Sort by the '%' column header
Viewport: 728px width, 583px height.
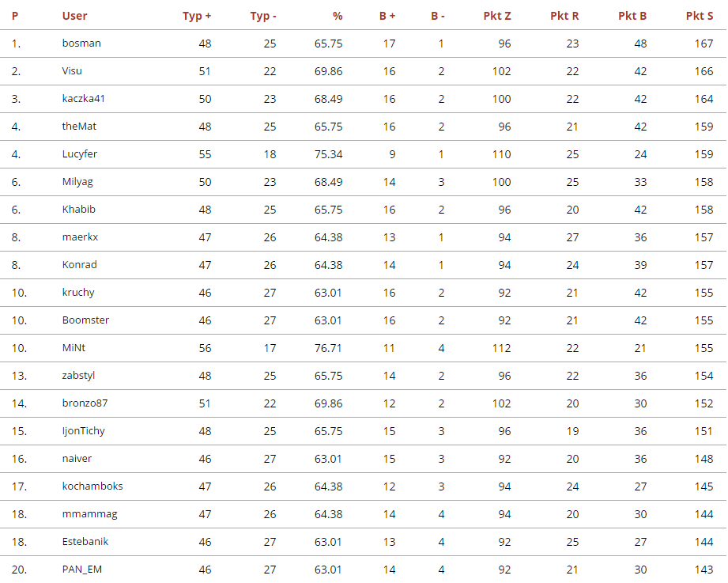[338, 16]
